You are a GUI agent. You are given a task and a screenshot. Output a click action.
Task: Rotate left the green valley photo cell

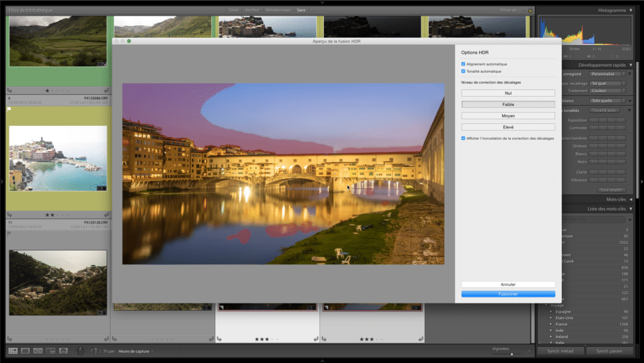10,90
